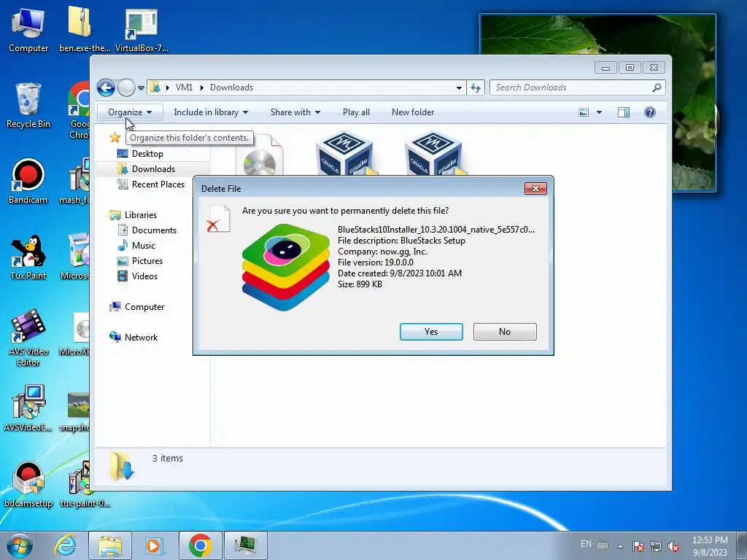Open Explorer Help icon
The height and width of the screenshot is (560, 747).
tap(649, 112)
